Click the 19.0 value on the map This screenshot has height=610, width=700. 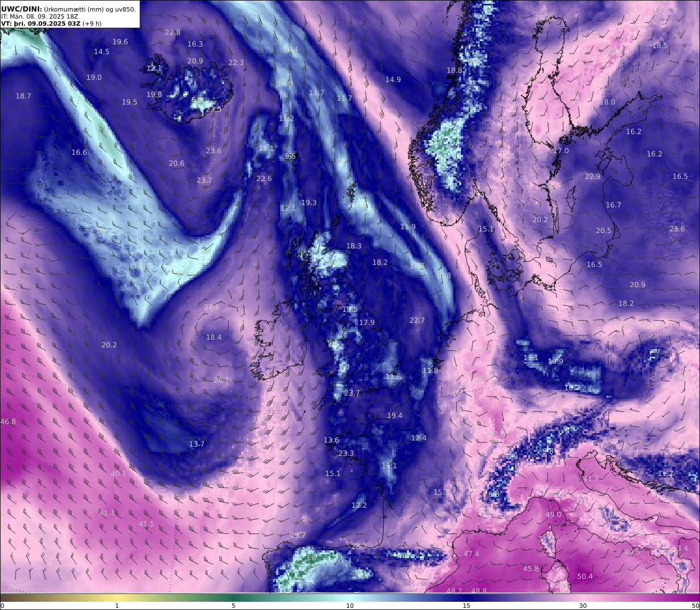point(94,77)
